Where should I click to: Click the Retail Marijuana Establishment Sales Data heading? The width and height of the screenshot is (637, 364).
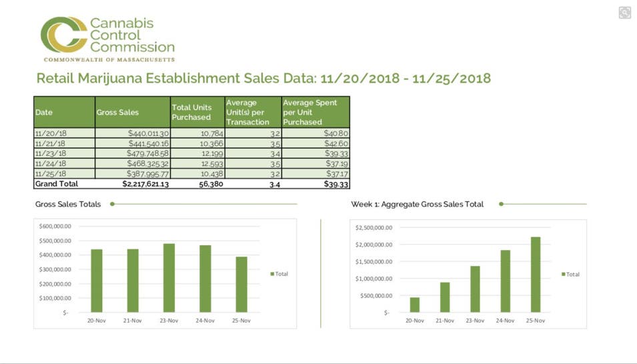[263, 79]
